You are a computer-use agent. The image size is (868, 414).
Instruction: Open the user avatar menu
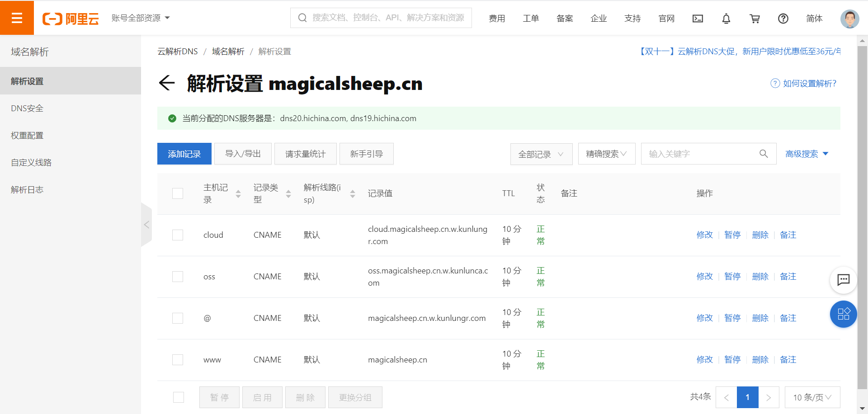849,19
